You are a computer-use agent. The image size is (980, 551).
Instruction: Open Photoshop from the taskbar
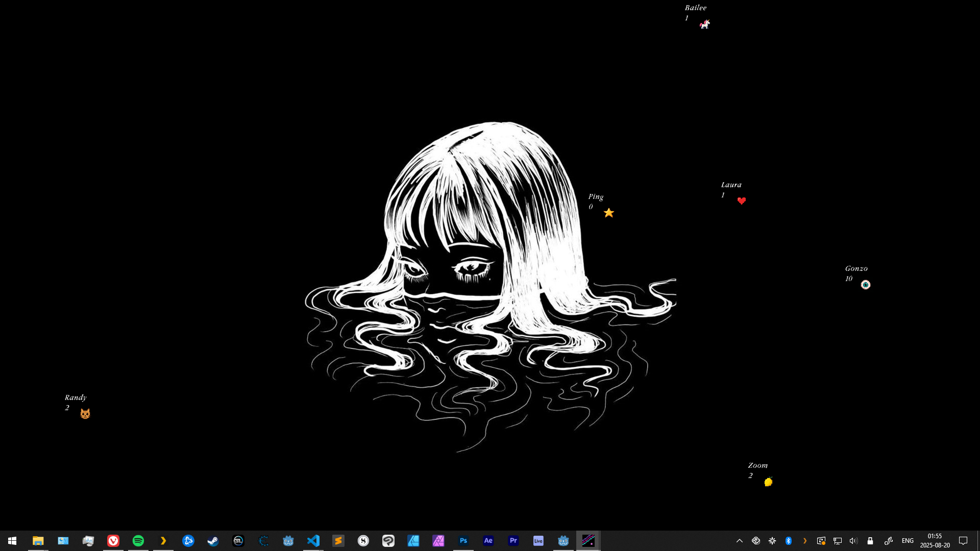point(463,541)
